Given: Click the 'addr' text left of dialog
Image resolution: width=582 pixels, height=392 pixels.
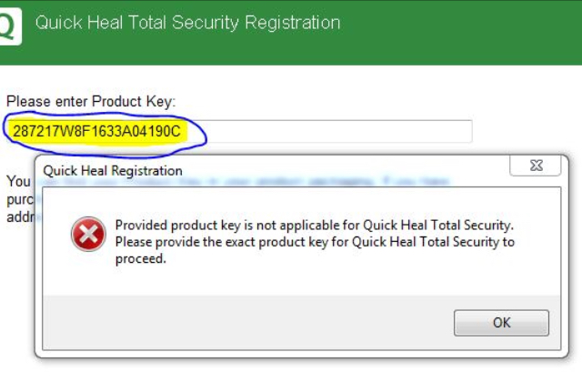Looking at the screenshot, I should tap(20, 218).
